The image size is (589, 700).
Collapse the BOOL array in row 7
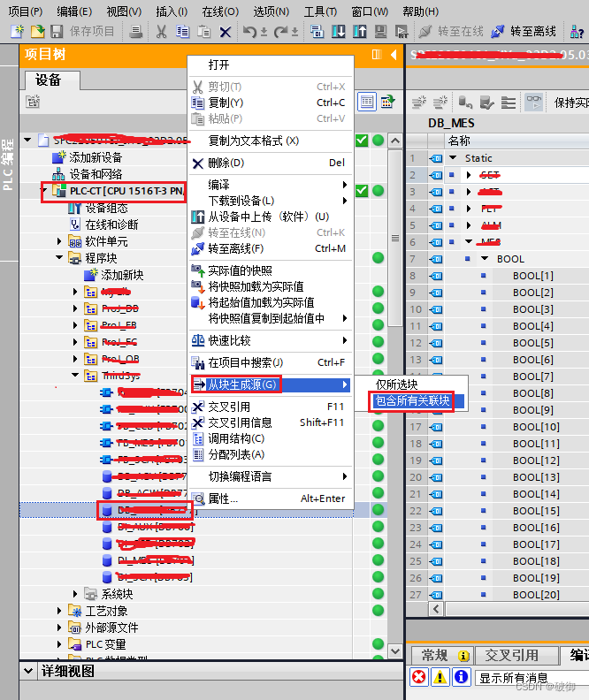click(x=485, y=258)
